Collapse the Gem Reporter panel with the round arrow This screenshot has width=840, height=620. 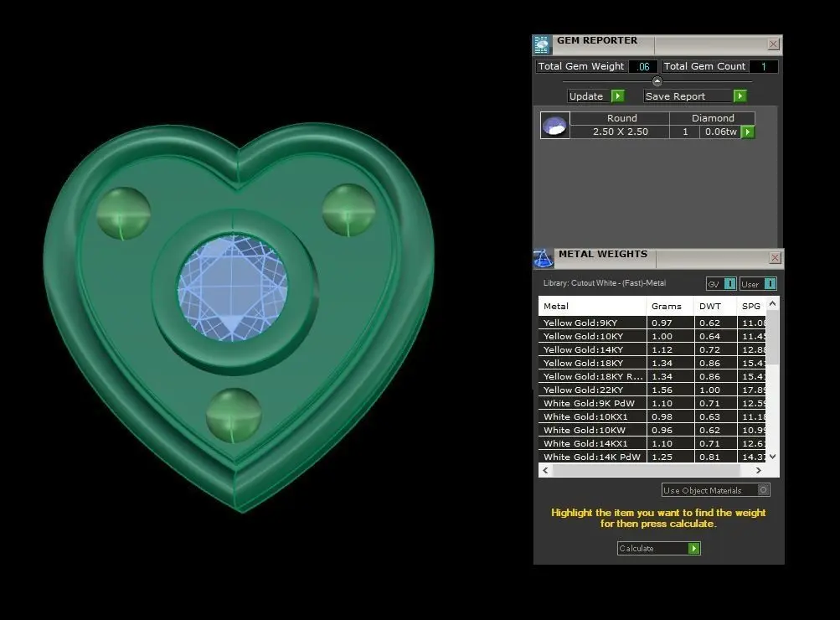(x=657, y=81)
